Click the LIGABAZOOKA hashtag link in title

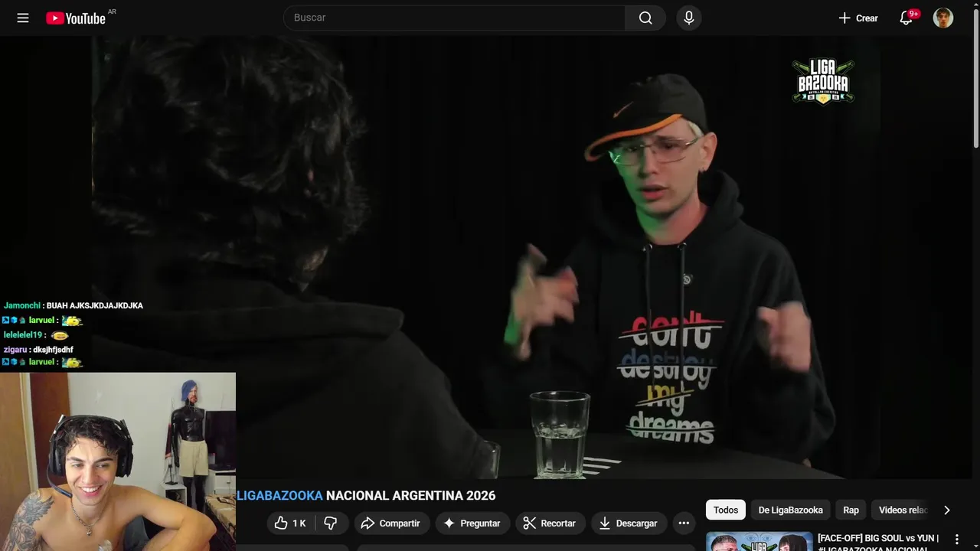click(x=279, y=495)
